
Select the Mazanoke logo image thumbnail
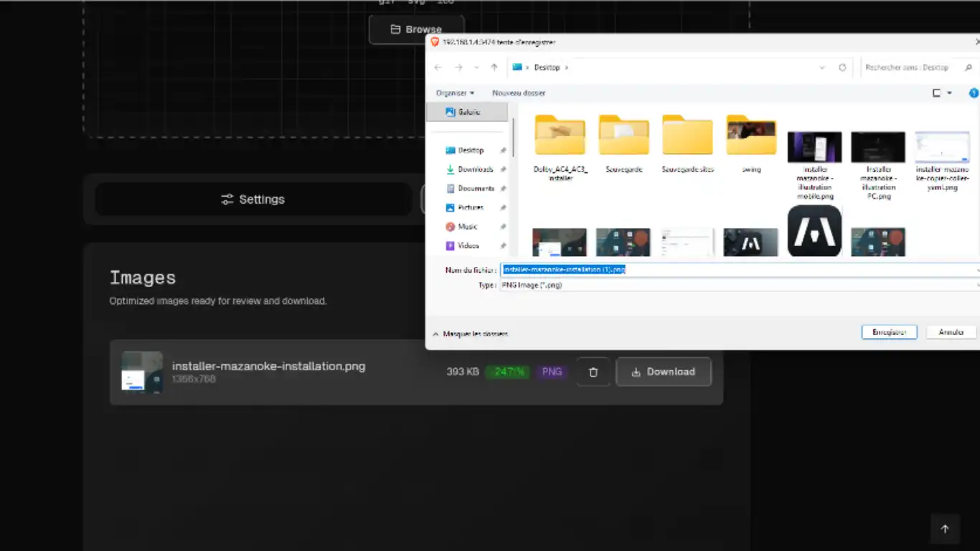click(x=814, y=231)
